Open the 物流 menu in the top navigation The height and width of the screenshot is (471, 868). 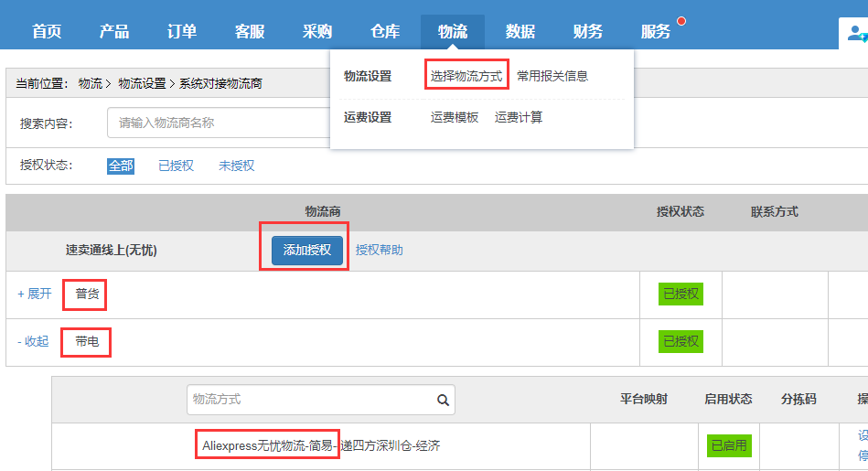point(453,32)
